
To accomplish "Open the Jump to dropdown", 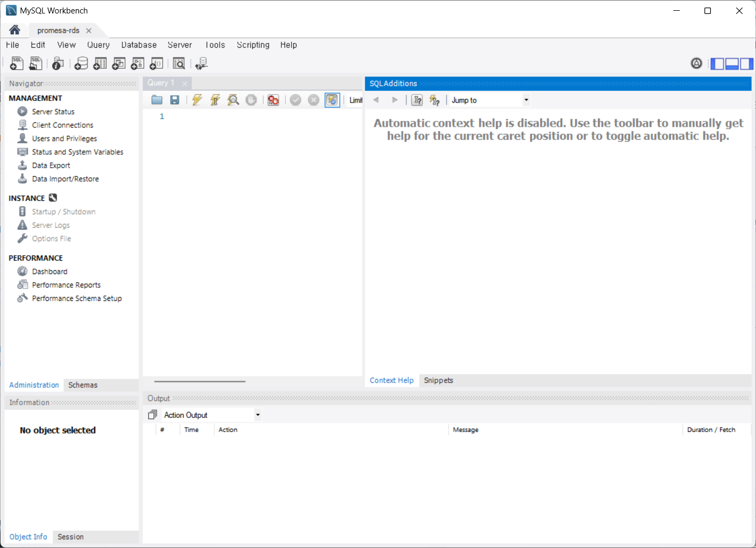I will pos(490,100).
